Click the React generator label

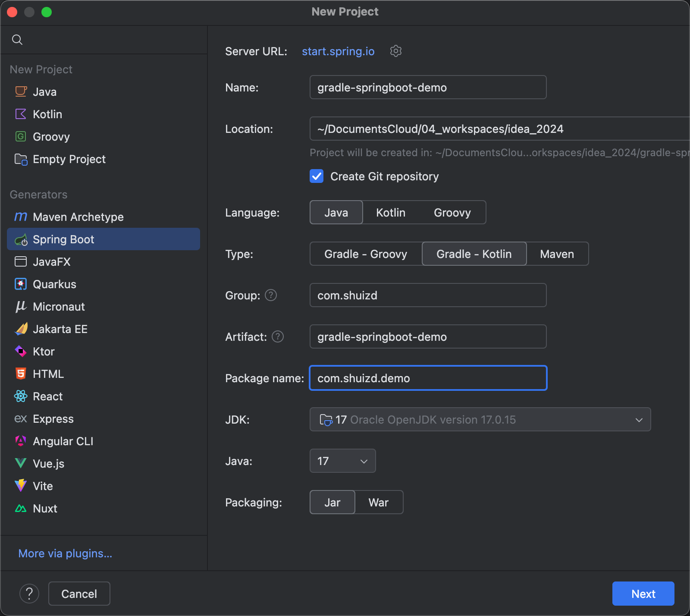pos(47,396)
